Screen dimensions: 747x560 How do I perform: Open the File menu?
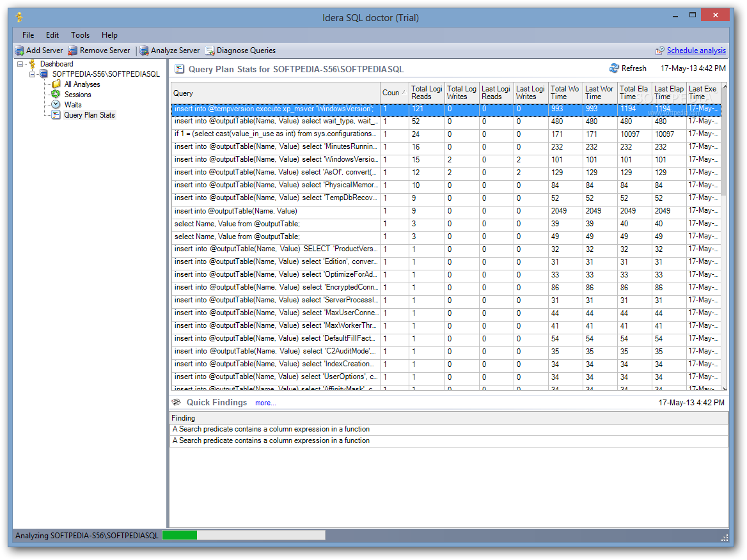28,35
